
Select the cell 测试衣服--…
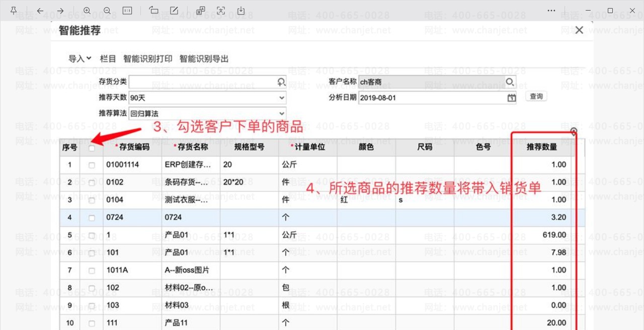pos(191,200)
